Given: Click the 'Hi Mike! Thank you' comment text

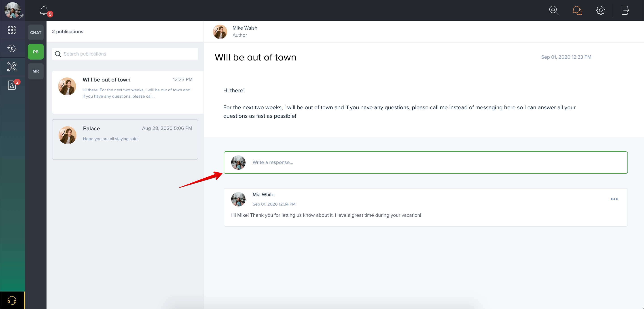Looking at the screenshot, I should (326, 215).
